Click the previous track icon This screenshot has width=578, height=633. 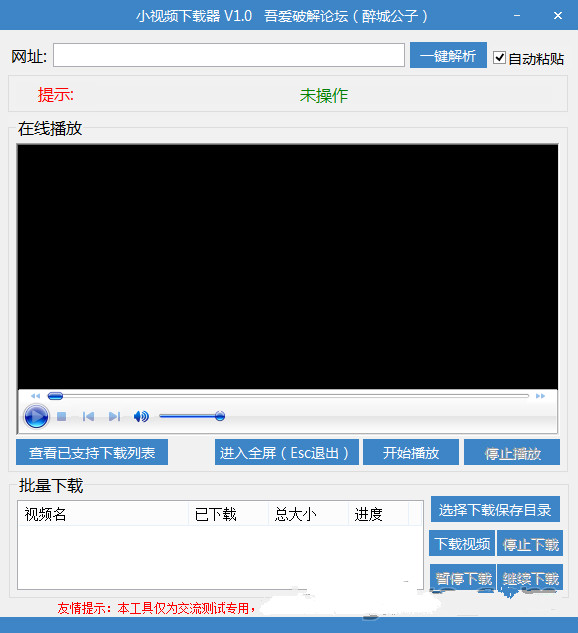(88, 416)
